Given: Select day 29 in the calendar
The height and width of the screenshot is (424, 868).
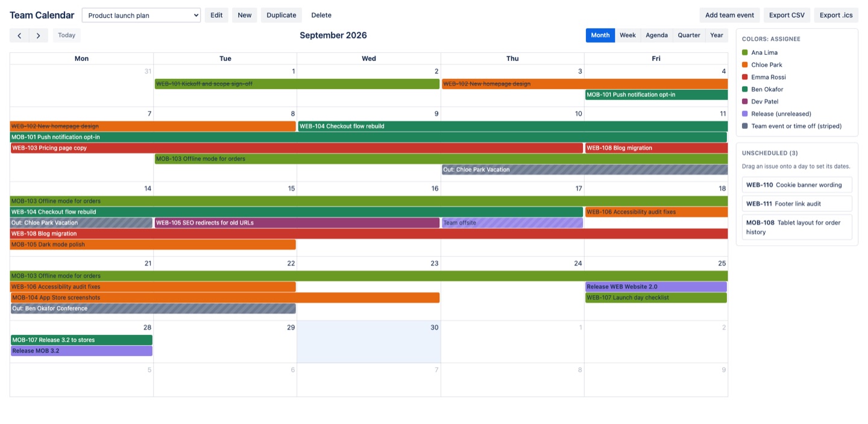Looking at the screenshot, I should (x=225, y=341).
